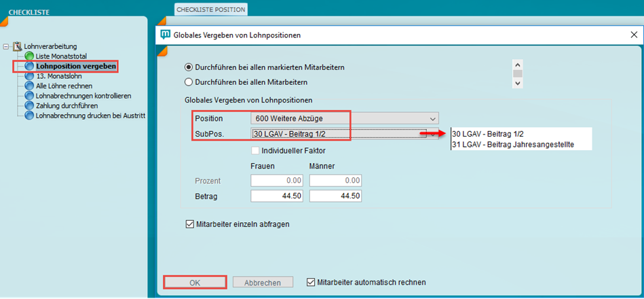
Task: Toggle Mitarbeiter einzeln abfragen checkbox
Action: (x=189, y=223)
